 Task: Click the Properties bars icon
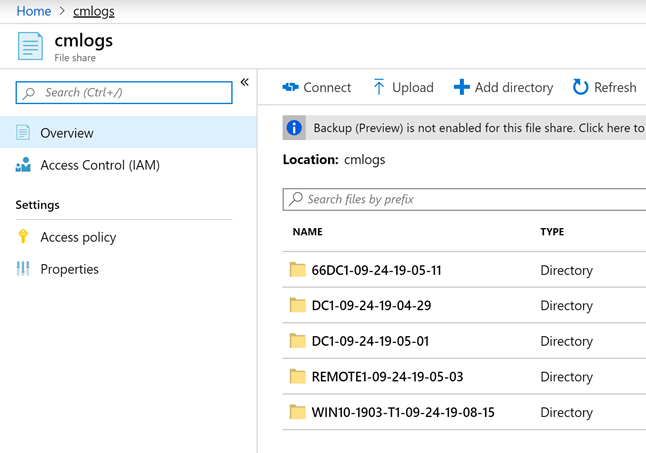pos(23,269)
